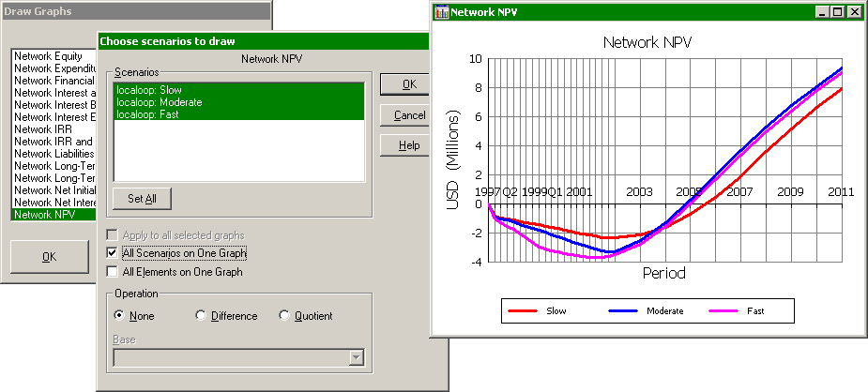This screenshot has height=392, width=868.
Task: Select localoop: Moderate scenario
Action: click(x=159, y=102)
